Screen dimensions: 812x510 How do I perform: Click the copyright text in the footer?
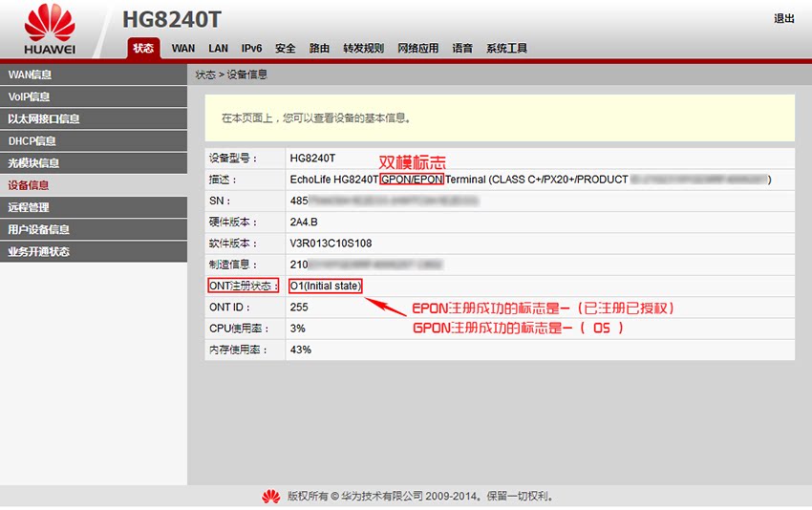click(x=420, y=497)
